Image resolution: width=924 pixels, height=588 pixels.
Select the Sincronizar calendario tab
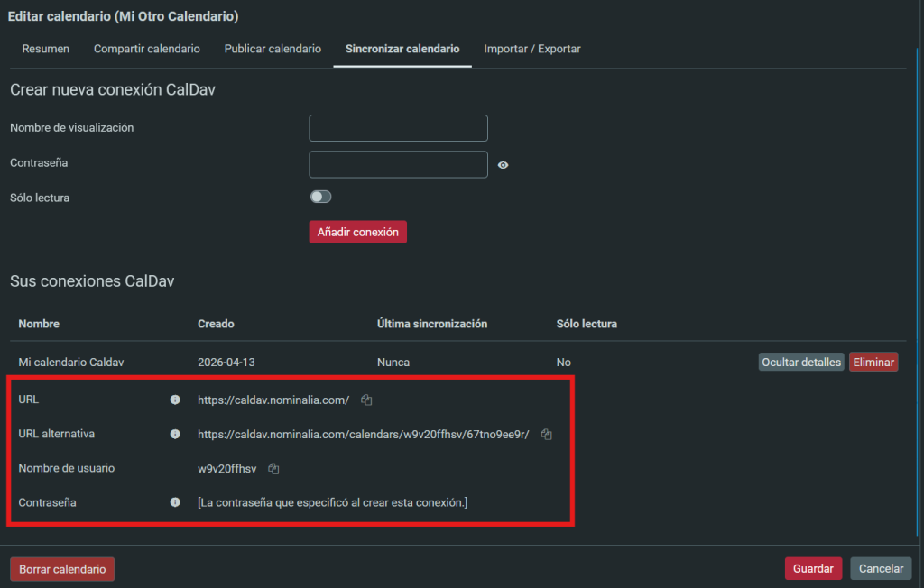click(402, 49)
